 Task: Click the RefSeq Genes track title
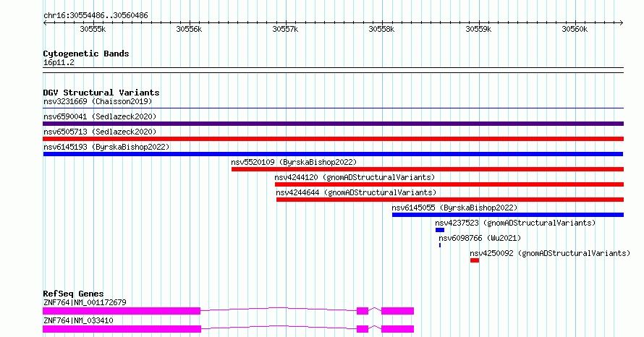click(74, 294)
